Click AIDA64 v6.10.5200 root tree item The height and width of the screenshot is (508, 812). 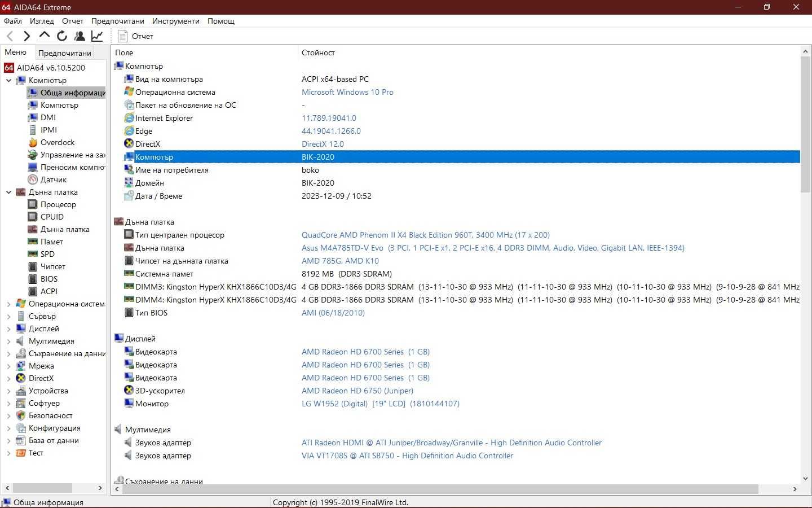tap(51, 68)
